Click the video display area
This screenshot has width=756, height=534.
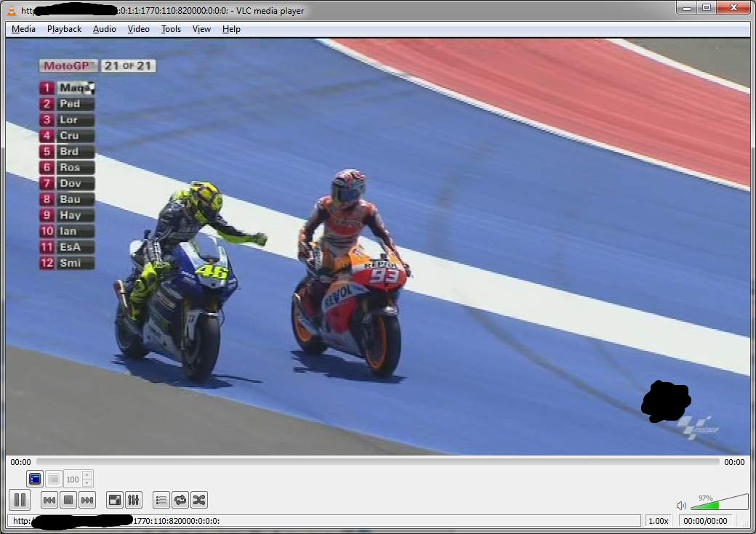[377, 247]
